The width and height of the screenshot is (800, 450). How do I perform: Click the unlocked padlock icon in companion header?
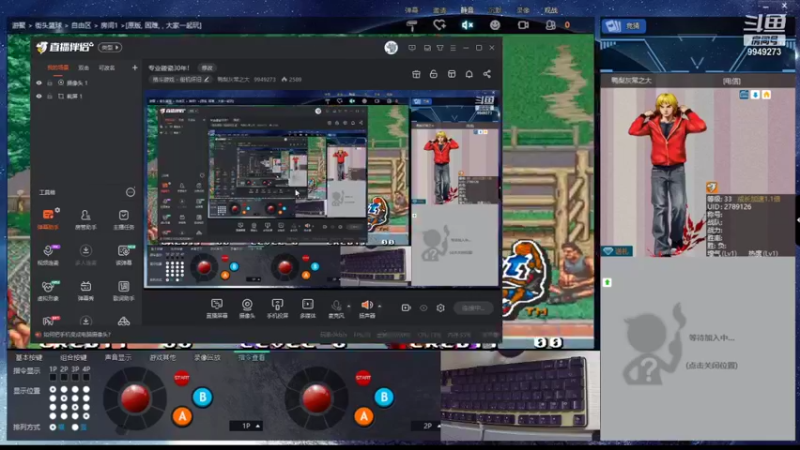click(434, 74)
